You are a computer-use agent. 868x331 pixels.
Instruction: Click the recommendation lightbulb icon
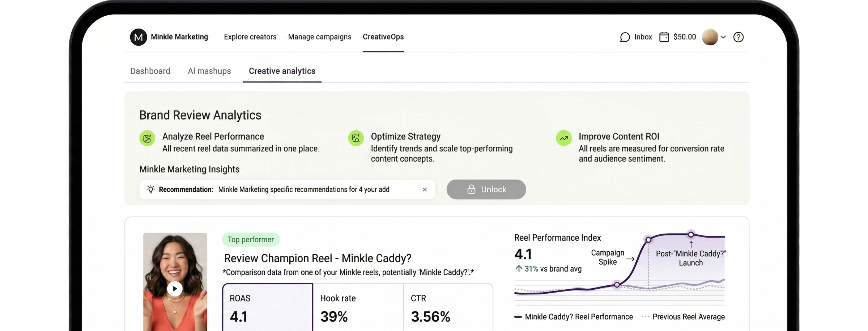click(151, 189)
